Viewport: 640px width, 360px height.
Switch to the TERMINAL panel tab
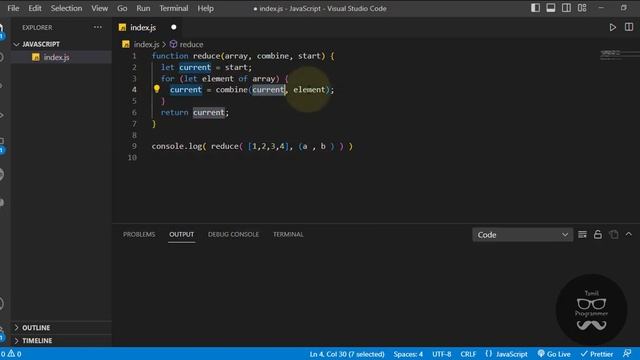pos(288,234)
